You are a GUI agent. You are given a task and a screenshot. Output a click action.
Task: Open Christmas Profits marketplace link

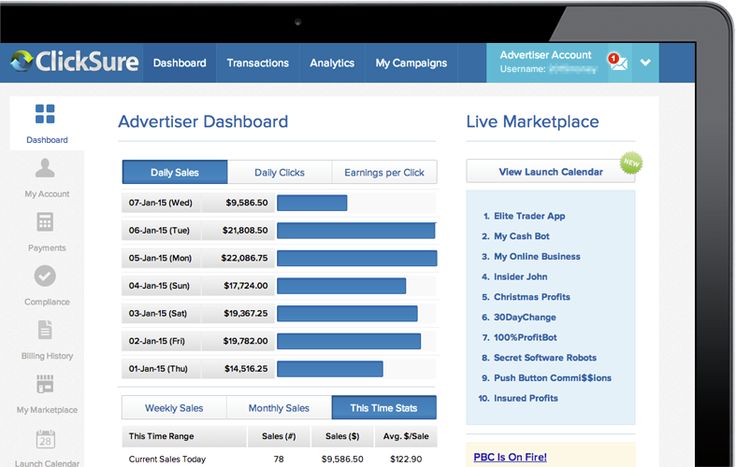(532, 297)
